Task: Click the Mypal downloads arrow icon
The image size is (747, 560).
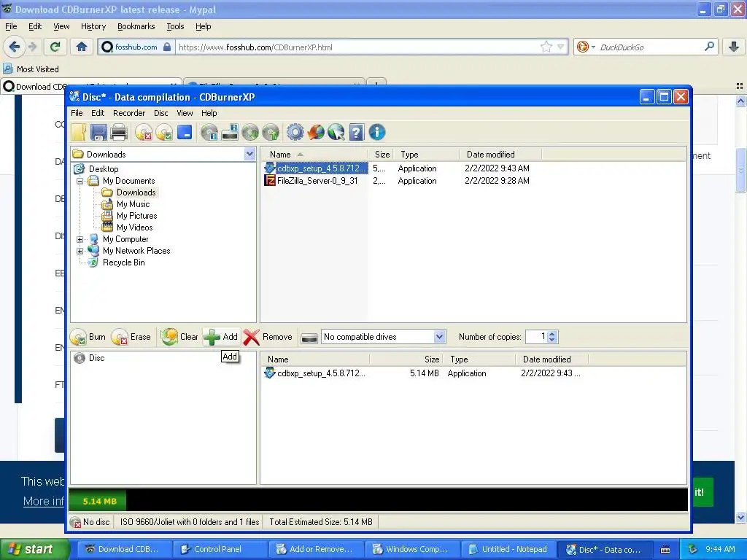Action: coord(734,47)
